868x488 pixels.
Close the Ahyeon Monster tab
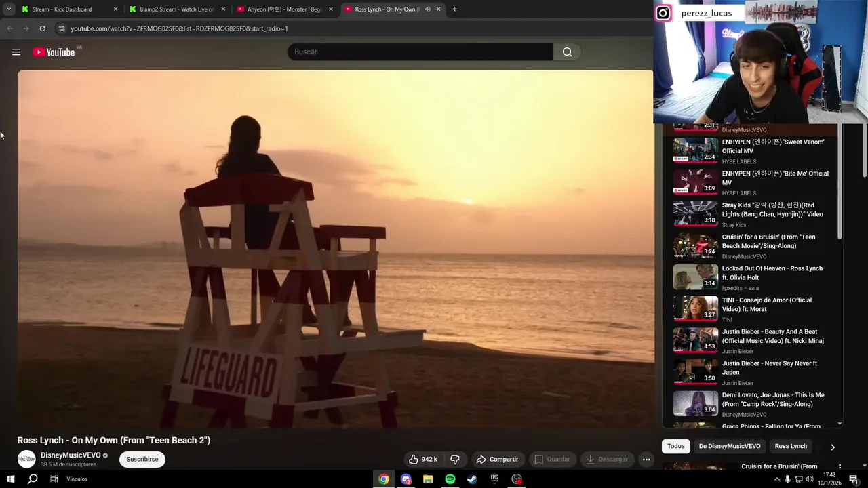coord(331,9)
